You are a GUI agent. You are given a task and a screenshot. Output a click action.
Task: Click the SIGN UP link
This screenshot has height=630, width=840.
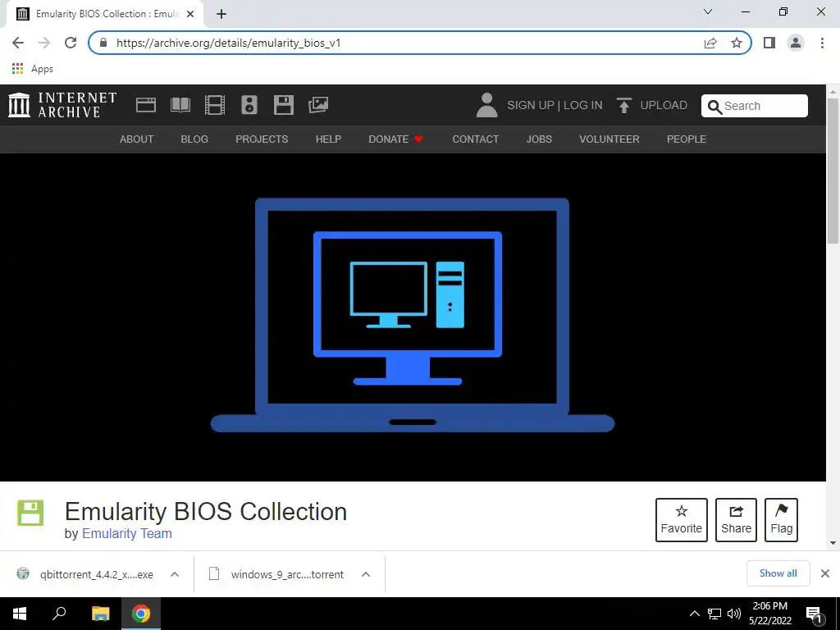click(x=531, y=105)
